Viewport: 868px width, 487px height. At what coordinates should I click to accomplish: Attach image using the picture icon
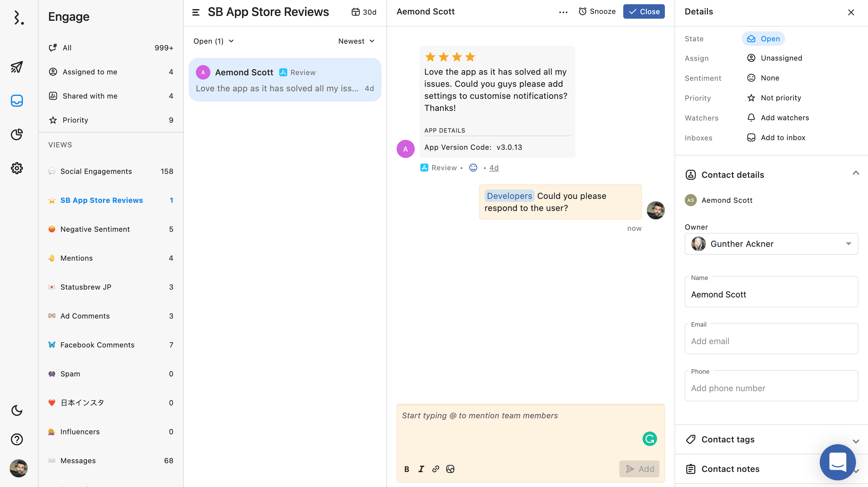pyautogui.click(x=450, y=469)
